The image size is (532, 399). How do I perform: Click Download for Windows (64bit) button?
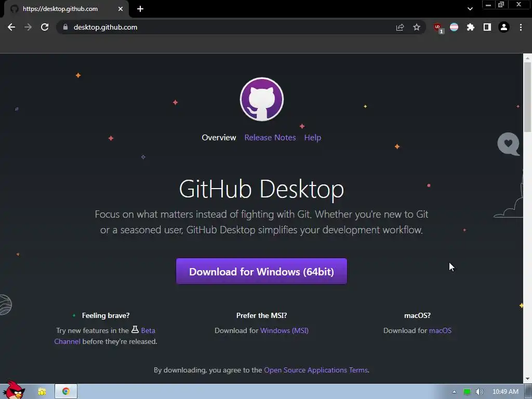click(x=262, y=271)
